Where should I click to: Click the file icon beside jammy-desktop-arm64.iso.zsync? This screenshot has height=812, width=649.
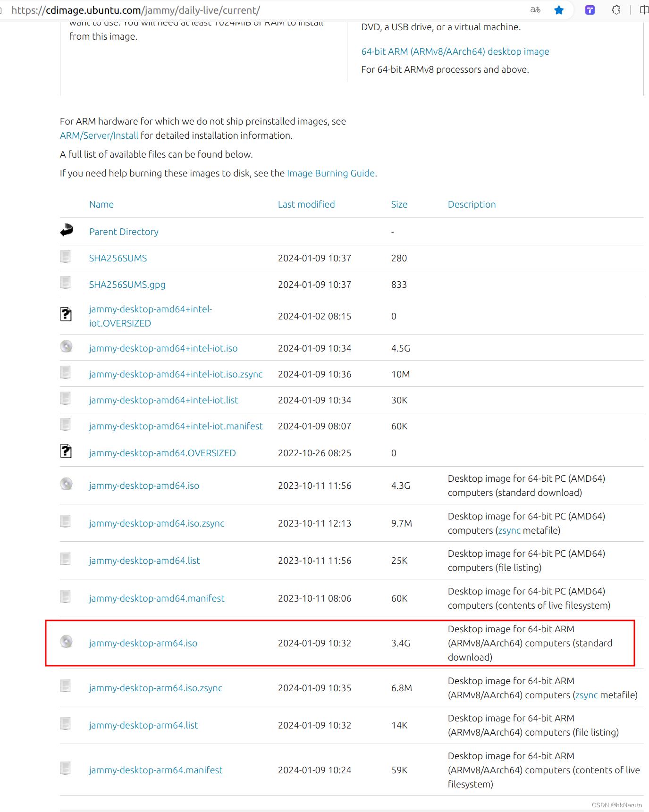[66, 686]
